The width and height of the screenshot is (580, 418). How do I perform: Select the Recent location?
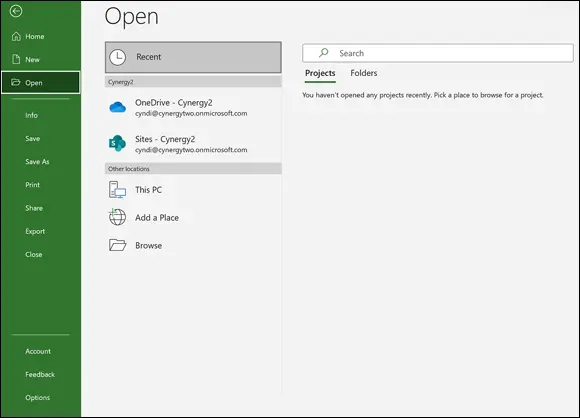(193, 57)
